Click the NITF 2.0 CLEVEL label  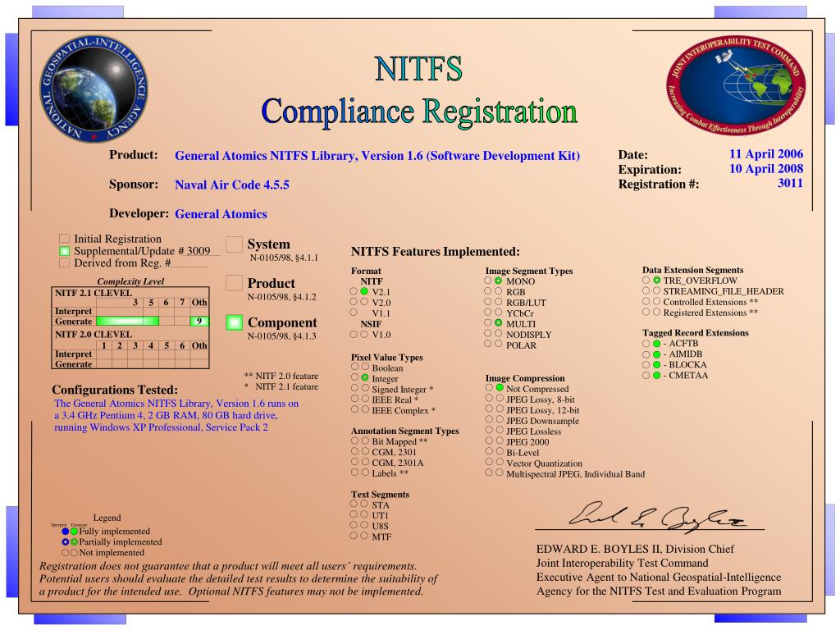click(94, 334)
